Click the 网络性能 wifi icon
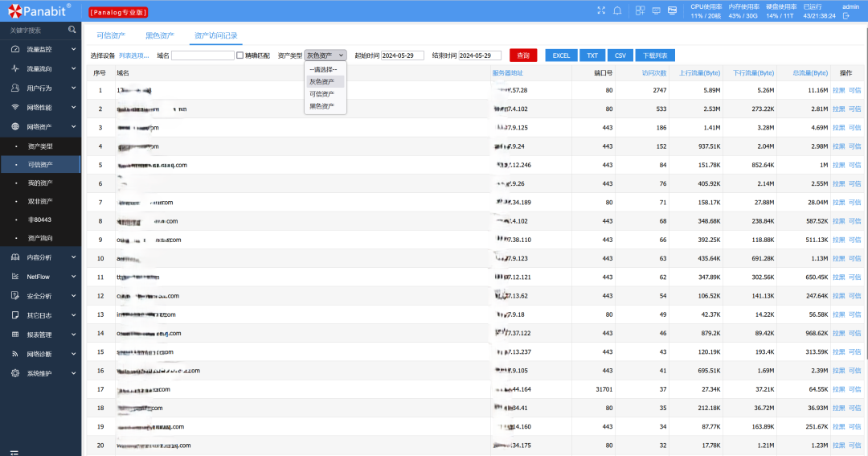 pyautogui.click(x=15, y=108)
